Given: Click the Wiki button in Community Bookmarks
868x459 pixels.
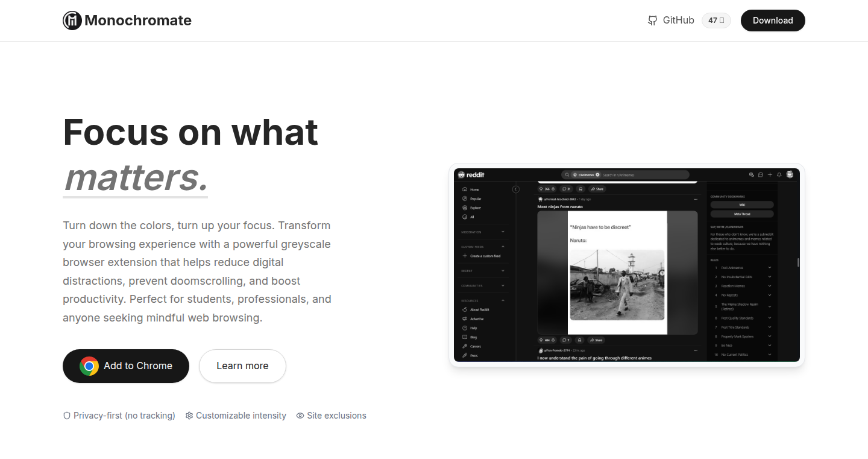Looking at the screenshot, I should (x=742, y=204).
